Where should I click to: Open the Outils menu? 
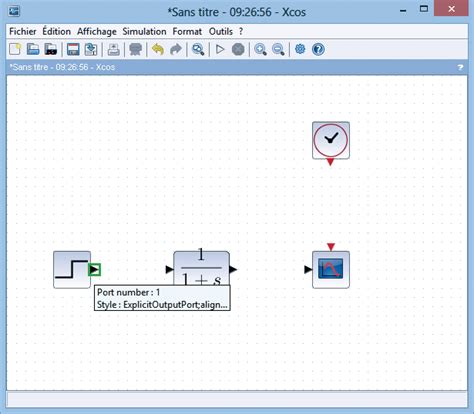pyautogui.click(x=221, y=31)
